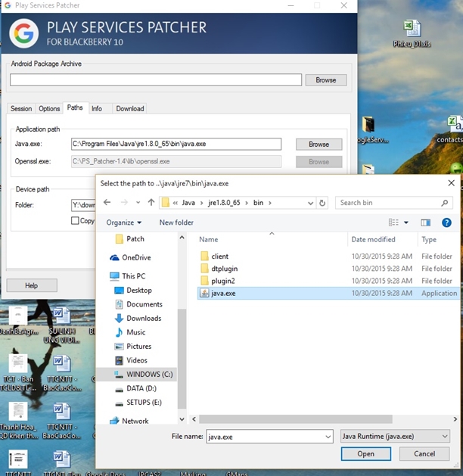Image resolution: width=463 pixels, height=476 pixels.
Task: Switch to the Options tab
Action: tap(49, 109)
